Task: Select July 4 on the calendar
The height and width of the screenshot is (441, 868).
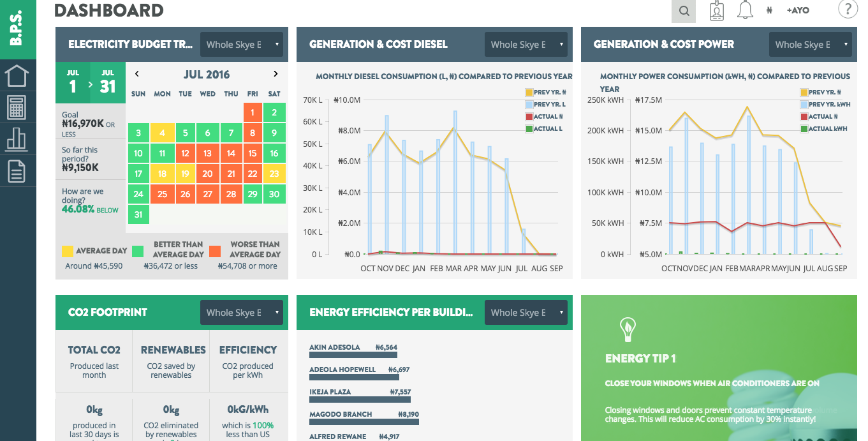Action: (x=162, y=133)
